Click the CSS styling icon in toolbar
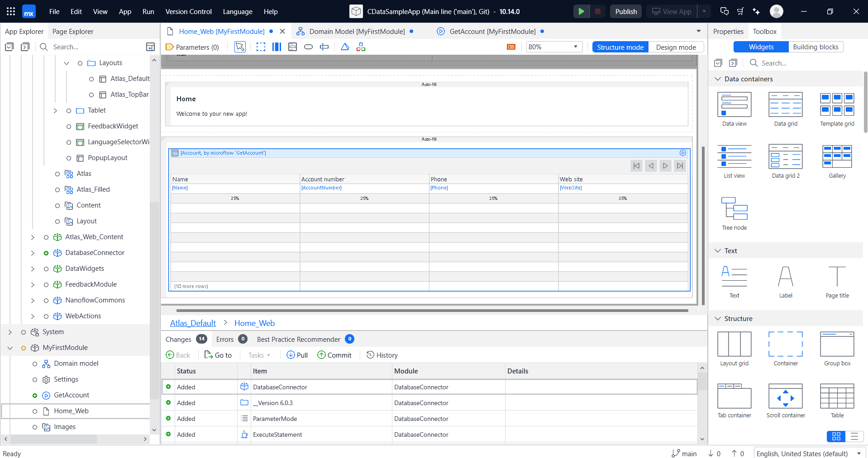Viewport: 868px width, 458px height. [511, 47]
